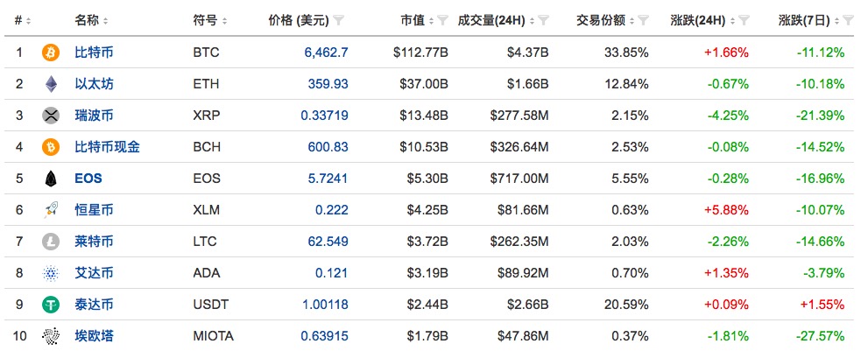868x351 pixels.
Task: Click the gray Litecoin icon
Action: 51,242
